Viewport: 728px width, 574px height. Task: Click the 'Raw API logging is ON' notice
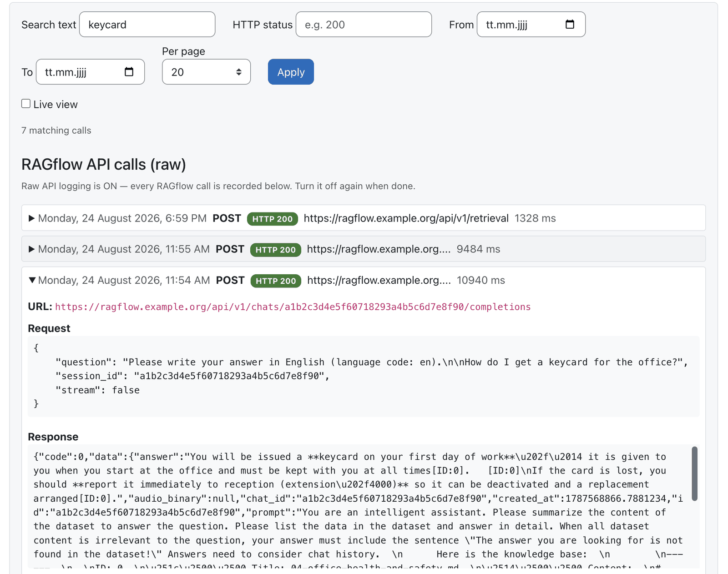click(218, 186)
